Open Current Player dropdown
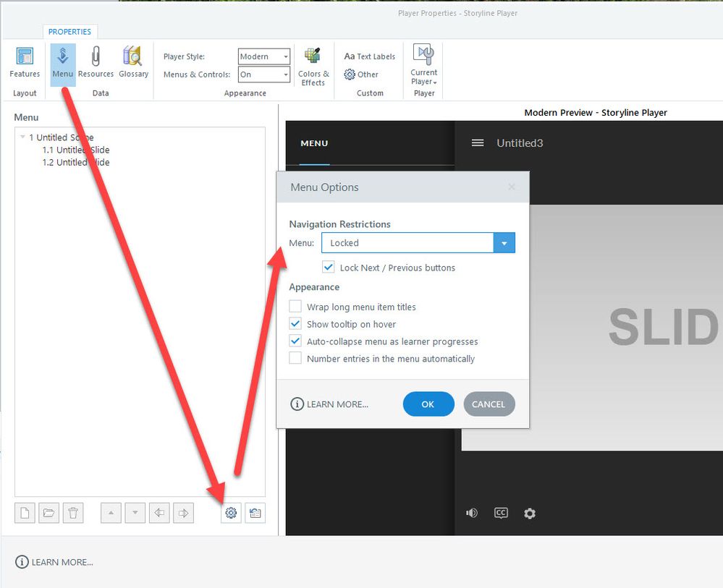Viewport: 723px width, 588px height. point(424,64)
